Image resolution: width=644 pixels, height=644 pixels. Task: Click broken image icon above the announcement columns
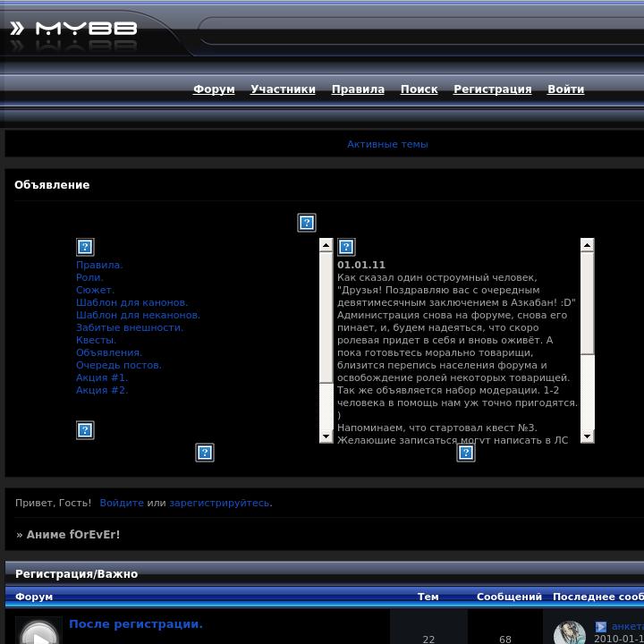coord(307,223)
